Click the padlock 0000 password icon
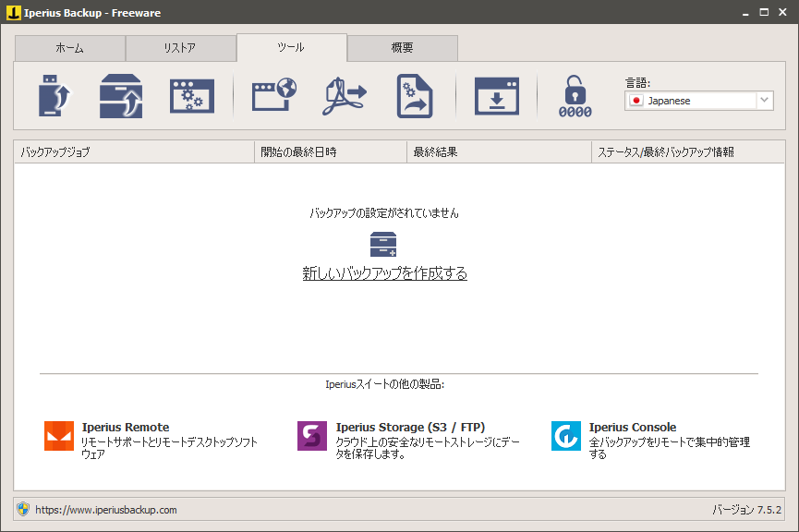 pos(575,96)
